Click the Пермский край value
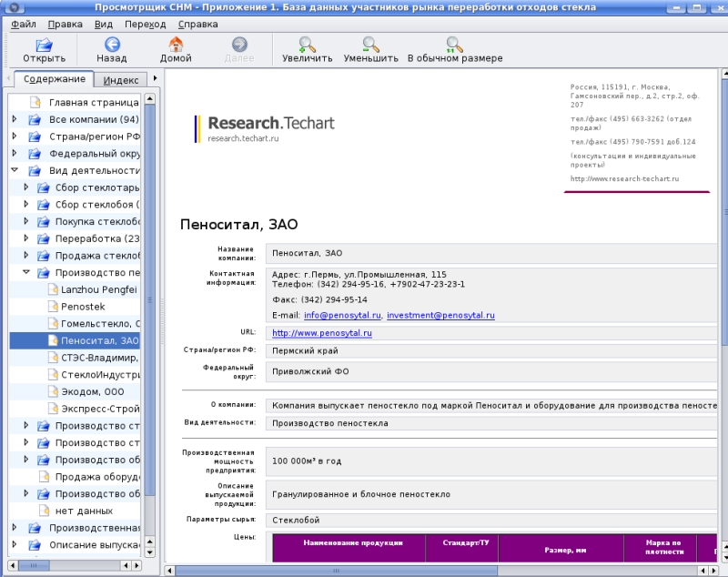The image size is (728, 577). tap(305, 351)
